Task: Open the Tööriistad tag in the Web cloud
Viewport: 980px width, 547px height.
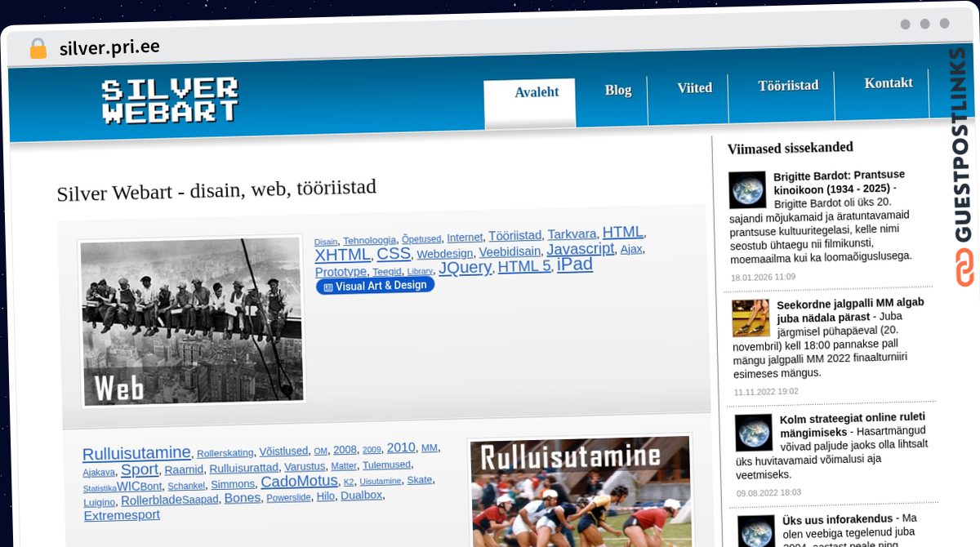Action: (515, 236)
